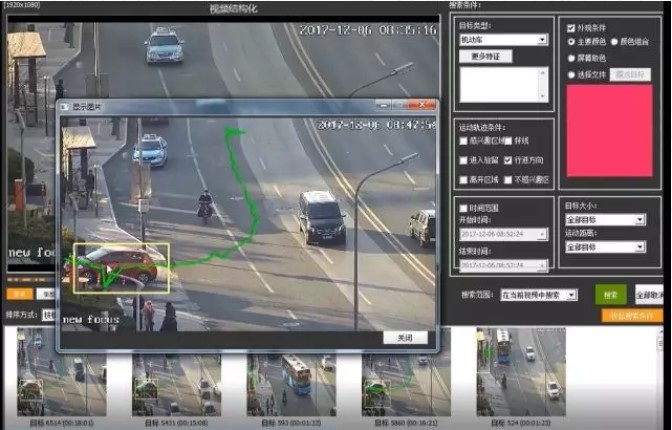Image resolution: width=672 pixels, height=430 pixels.
Task: Click the 显示图片 dialog title icon
Action: point(65,106)
